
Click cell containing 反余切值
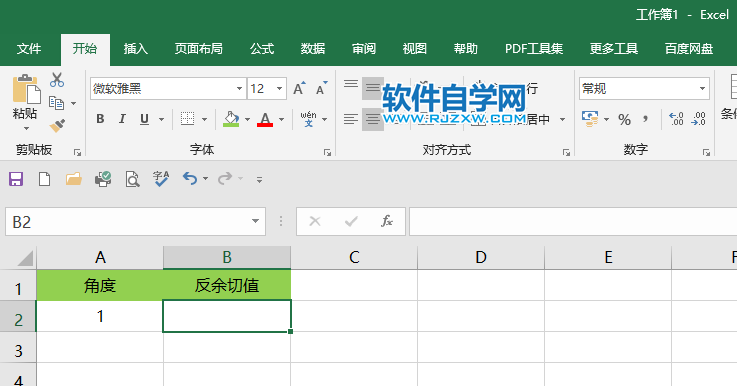click(227, 285)
